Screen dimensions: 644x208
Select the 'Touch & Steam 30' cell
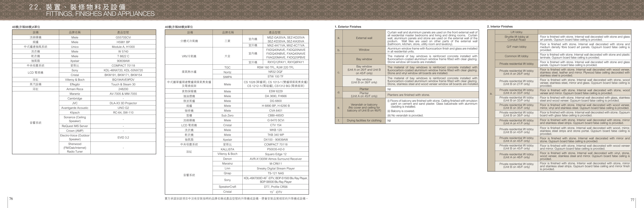pos(123,84)
